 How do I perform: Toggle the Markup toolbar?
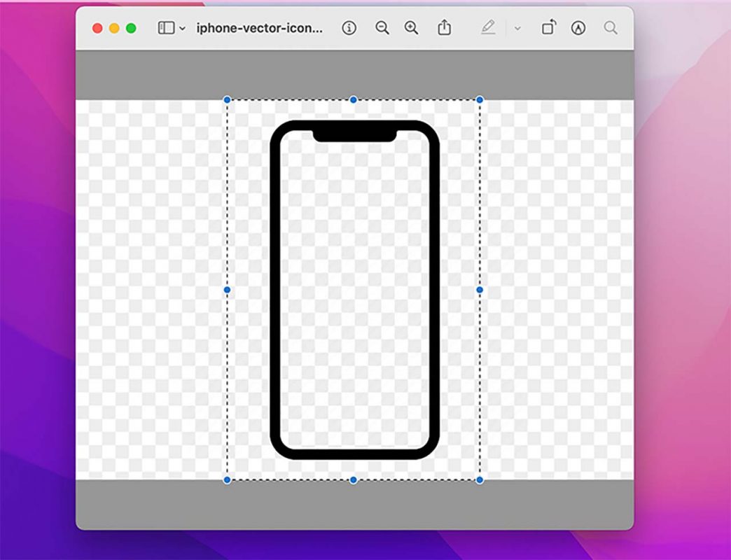[x=578, y=28]
